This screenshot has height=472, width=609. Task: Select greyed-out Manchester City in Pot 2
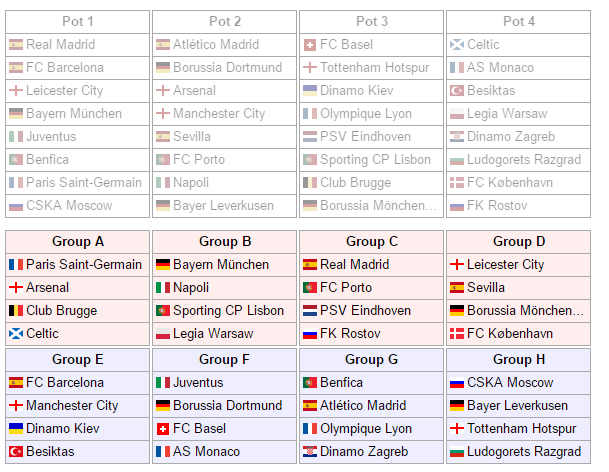[x=219, y=113]
